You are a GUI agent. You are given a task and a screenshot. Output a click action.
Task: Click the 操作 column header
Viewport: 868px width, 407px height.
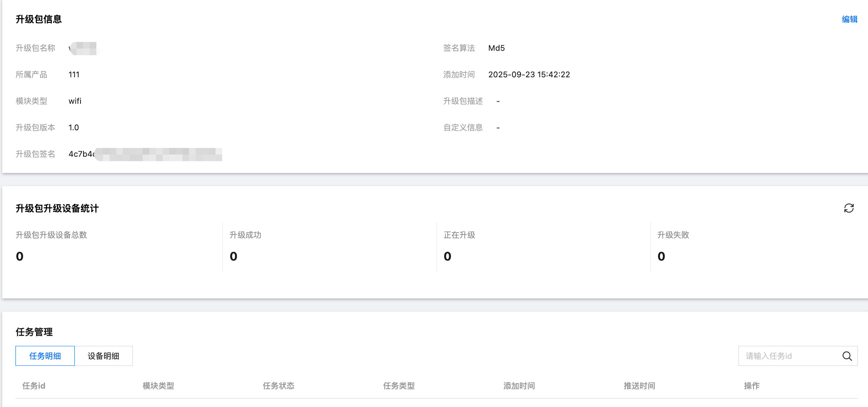pyautogui.click(x=751, y=386)
